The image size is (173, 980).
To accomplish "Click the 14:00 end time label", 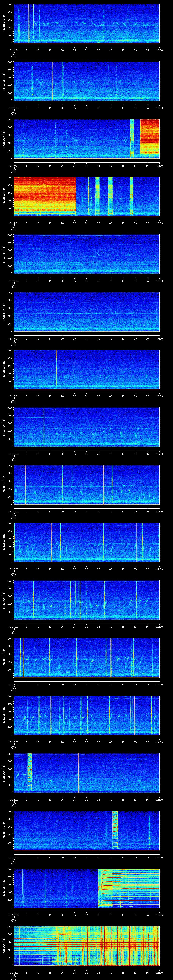I will tap(159, 166).
